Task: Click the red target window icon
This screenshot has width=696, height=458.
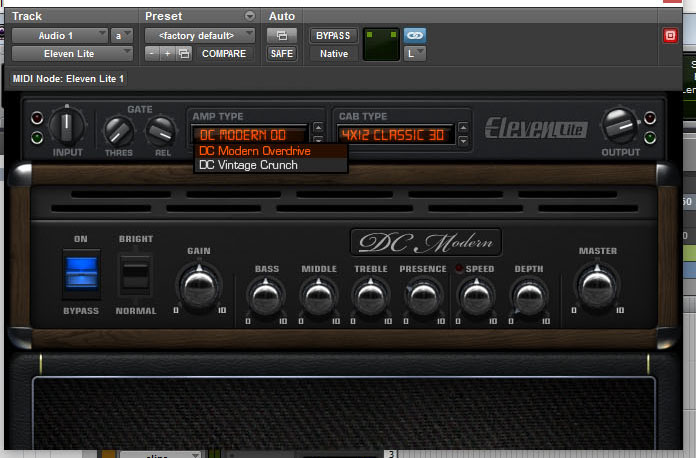Action: pos(670,36)
